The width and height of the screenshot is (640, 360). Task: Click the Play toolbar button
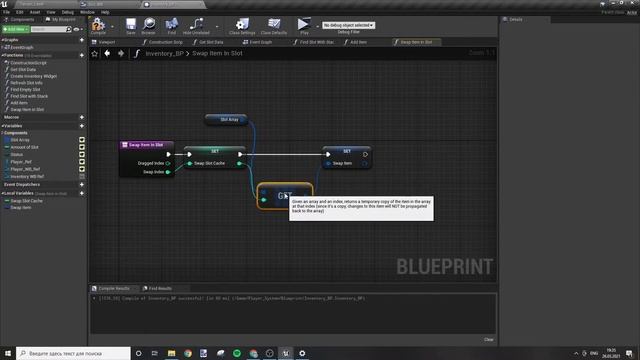point(304,24)
